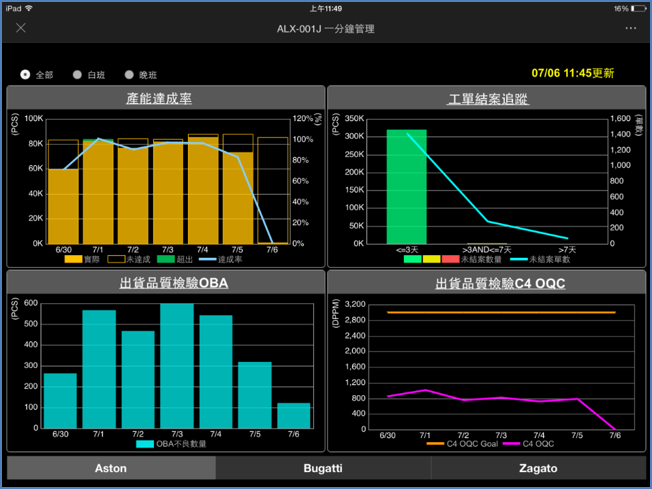652x489 pixels.
Task: Click the OBA不良數量 teal legend swatch
Action: click(x=145, y=444)
